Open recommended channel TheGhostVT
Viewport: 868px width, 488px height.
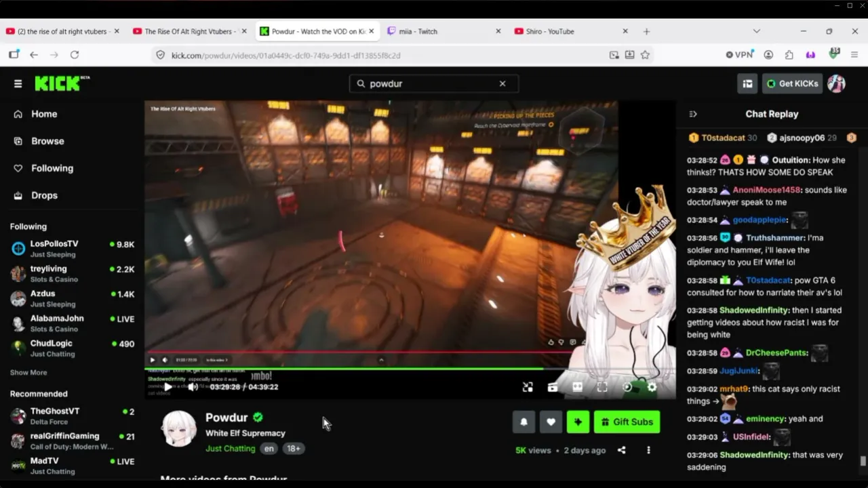tap(72, 416)
